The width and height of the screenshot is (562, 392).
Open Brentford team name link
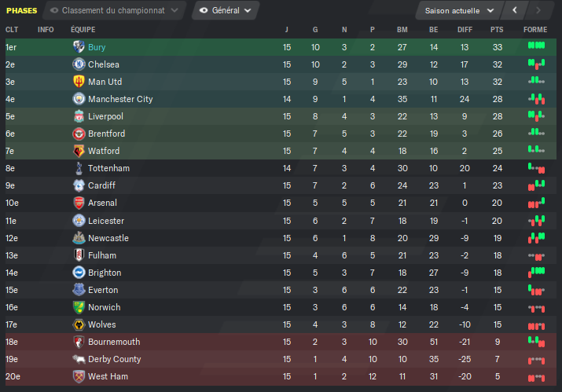[106, 134]
